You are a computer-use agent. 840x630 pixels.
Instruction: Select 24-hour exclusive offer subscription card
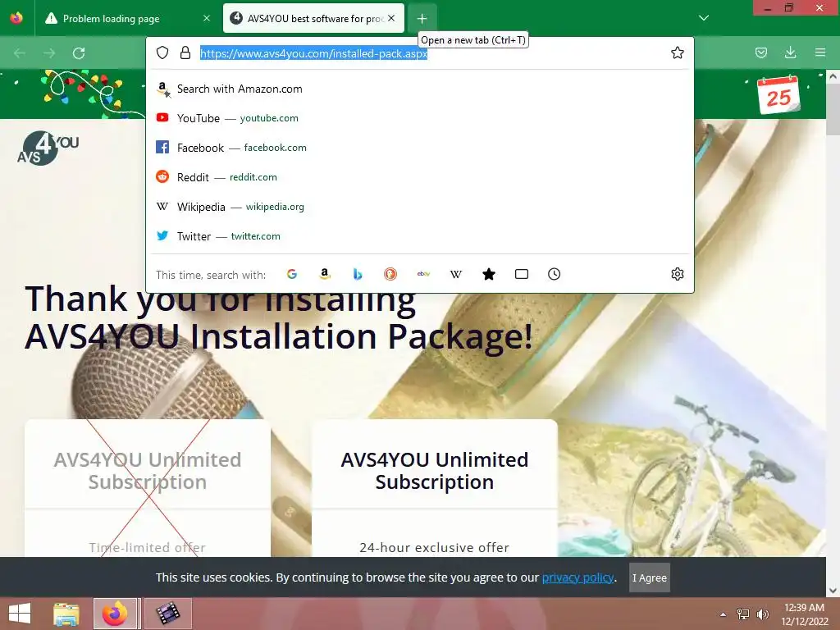tap(435, 488)
